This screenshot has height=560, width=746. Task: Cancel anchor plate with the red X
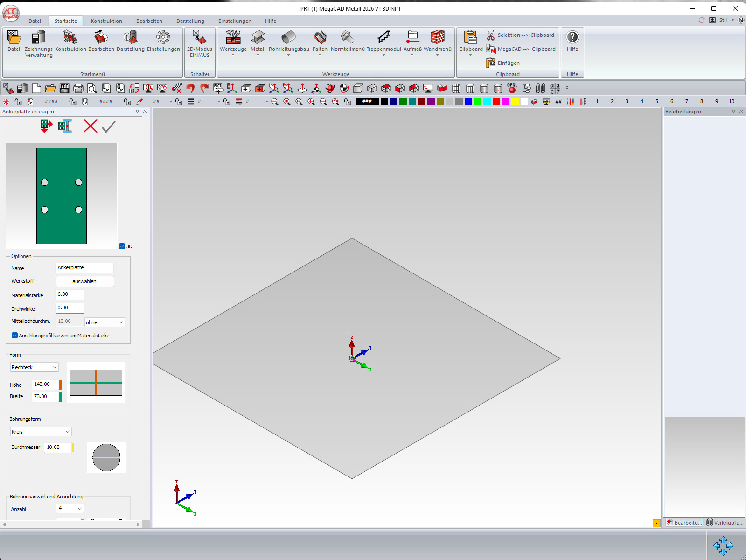(x=91, y=126)
